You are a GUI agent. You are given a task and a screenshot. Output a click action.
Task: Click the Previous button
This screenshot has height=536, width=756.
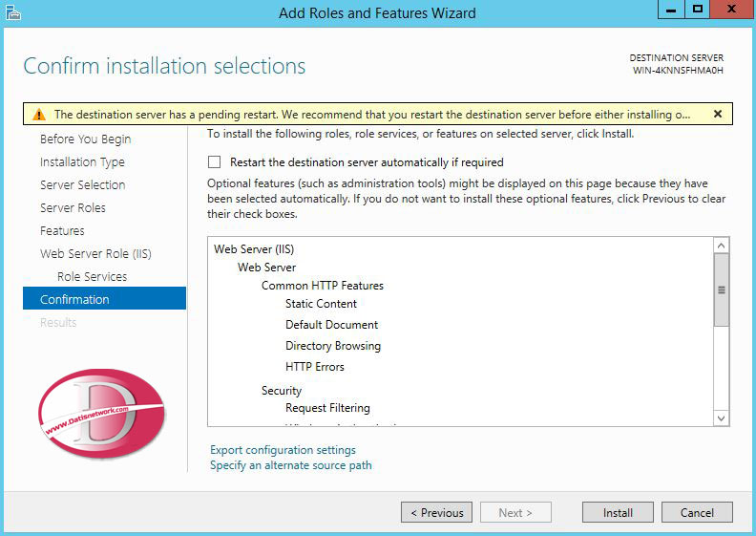pyautogui.click(x=436, y=512)
